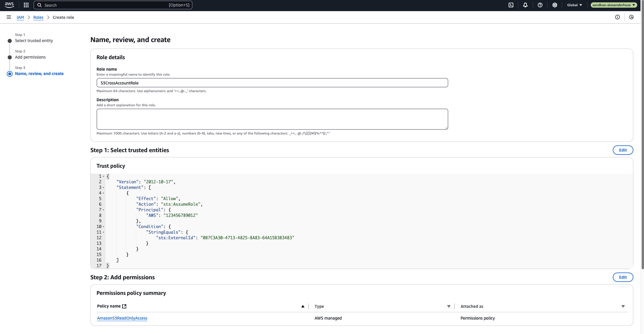Click the Permissions policy summary heading
Image resolution: width=644 pixels, height=334 pixels.
(x=131, y=293)
